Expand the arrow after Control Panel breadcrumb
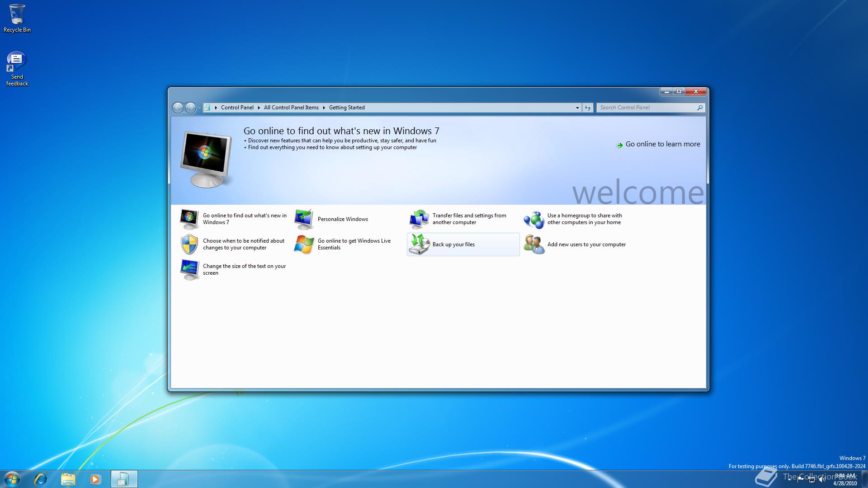Screen dimensions: 868x488 [x=259, y=108]
